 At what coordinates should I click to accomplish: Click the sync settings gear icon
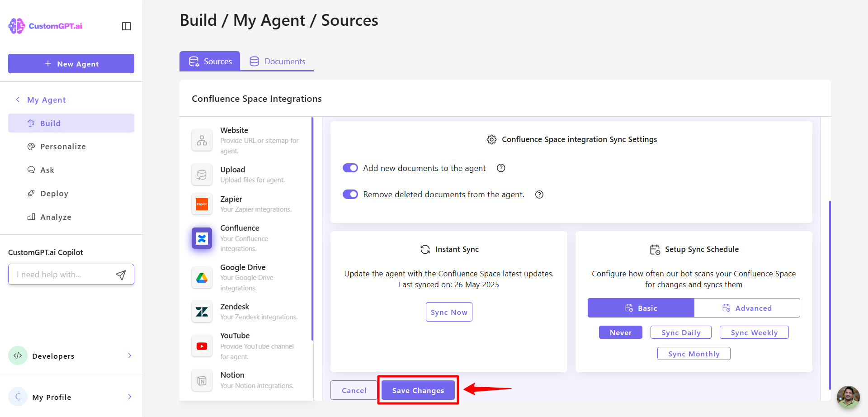(491, 139)
